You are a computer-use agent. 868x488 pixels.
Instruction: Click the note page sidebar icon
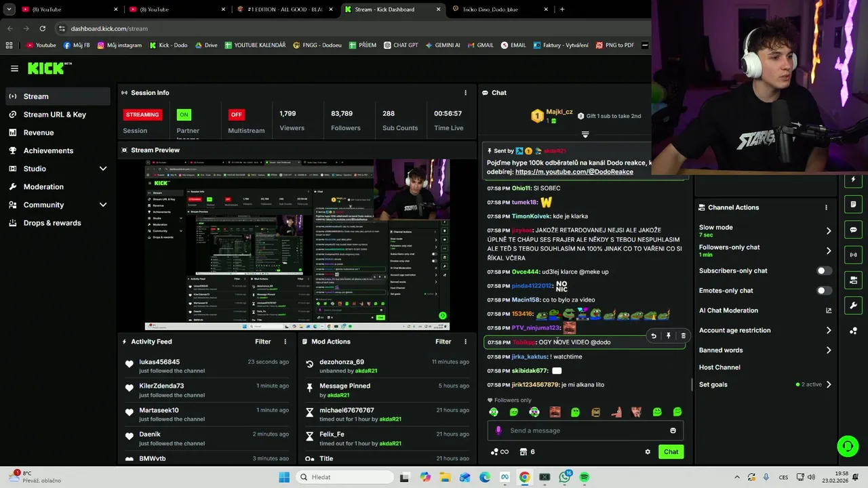[853, 205]
